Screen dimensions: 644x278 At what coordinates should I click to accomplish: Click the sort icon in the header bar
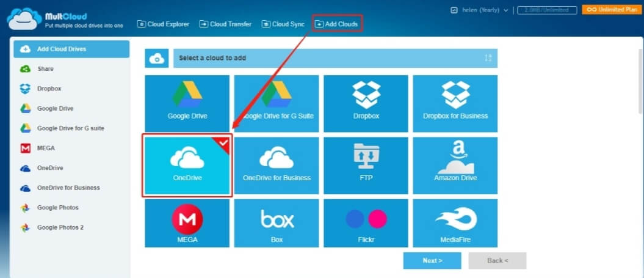[x=488, y=59]
